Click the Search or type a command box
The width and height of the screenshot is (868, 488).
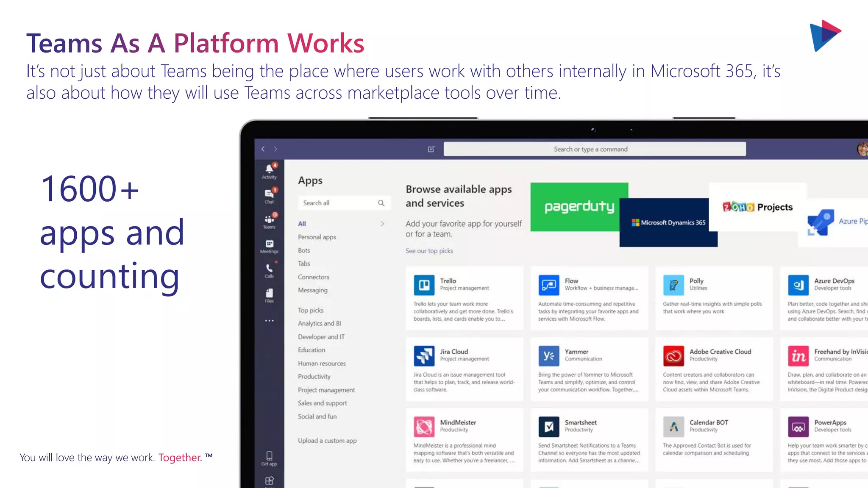pos(595,149)
